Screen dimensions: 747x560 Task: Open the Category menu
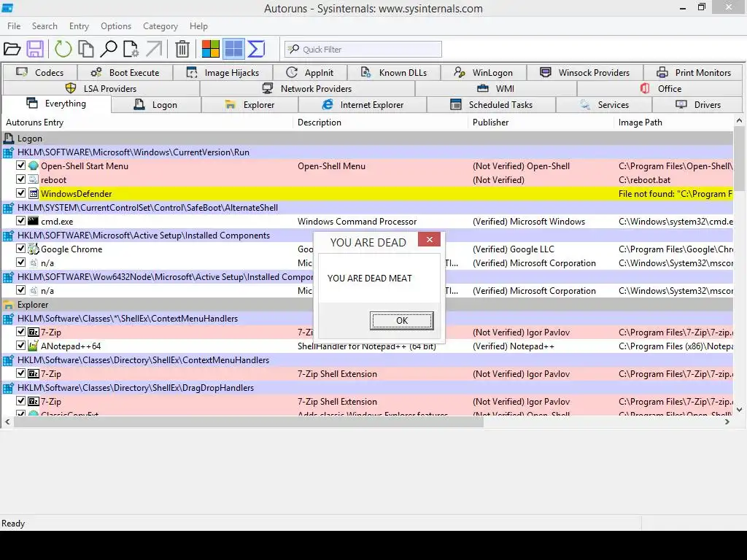coord(160,26)
